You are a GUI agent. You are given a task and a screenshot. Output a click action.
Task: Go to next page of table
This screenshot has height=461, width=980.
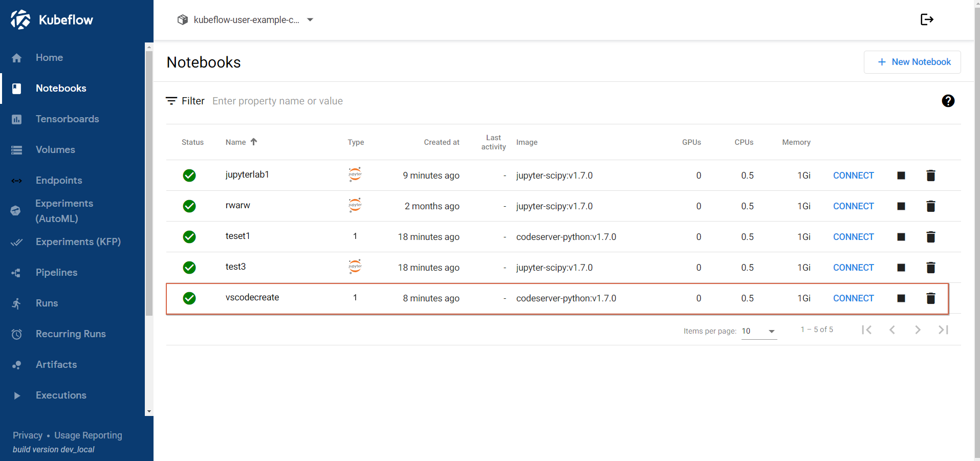pos(918,330)
